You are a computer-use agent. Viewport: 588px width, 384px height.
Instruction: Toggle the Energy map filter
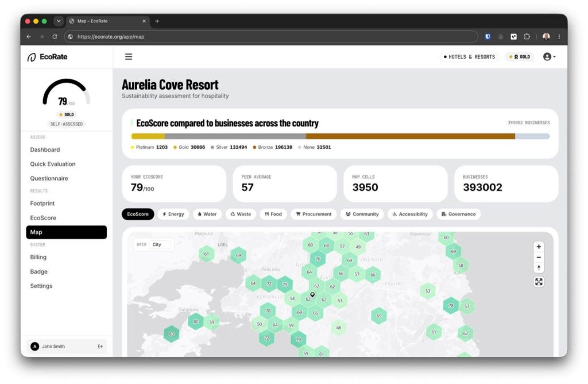point(173,214)
